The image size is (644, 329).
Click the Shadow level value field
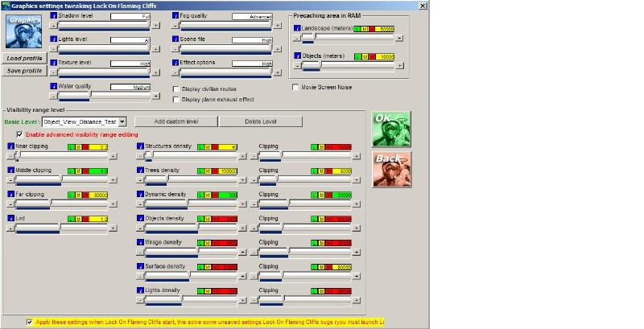coord(130,16)
